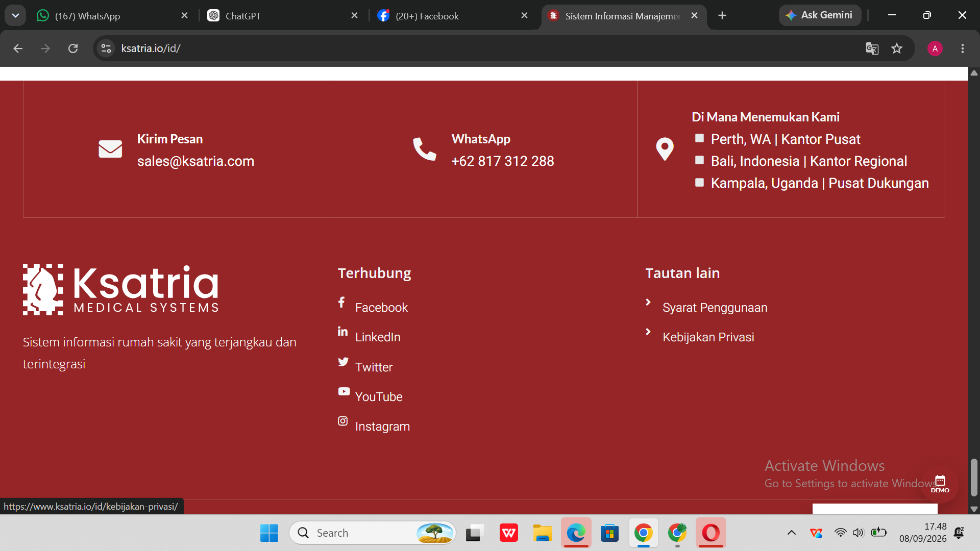
Task: Open the volume speaker tray icon
Action: 858,533
